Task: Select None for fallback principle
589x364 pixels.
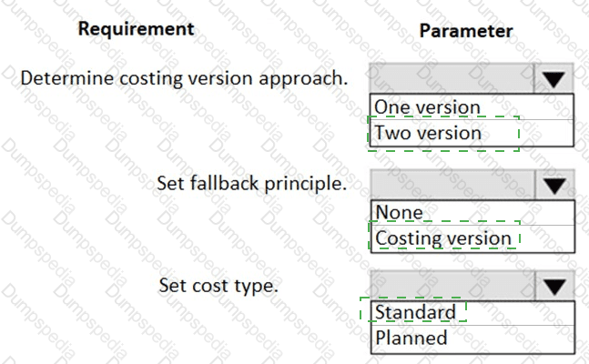Action: pyautogui.click(x=400, y=212)
